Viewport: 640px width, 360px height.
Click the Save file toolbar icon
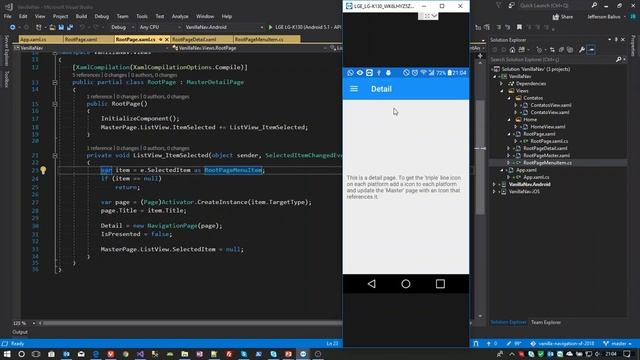point(61,27)
